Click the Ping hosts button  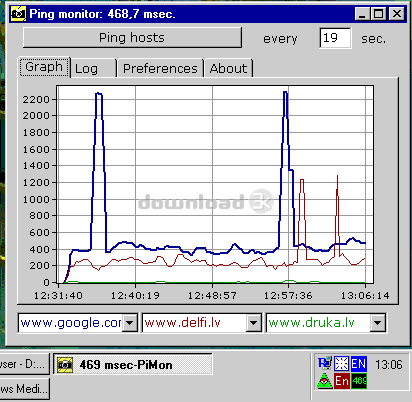132,38
